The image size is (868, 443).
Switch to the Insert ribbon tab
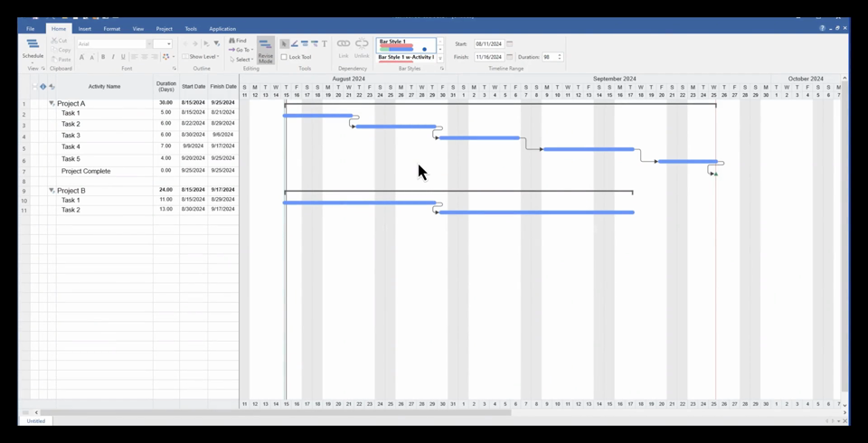[x=85, y=29]
